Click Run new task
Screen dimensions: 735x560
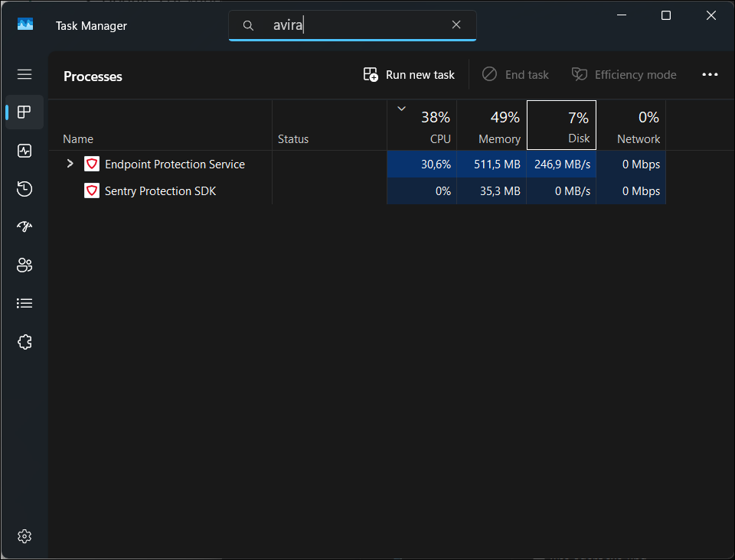click(409, 74)
